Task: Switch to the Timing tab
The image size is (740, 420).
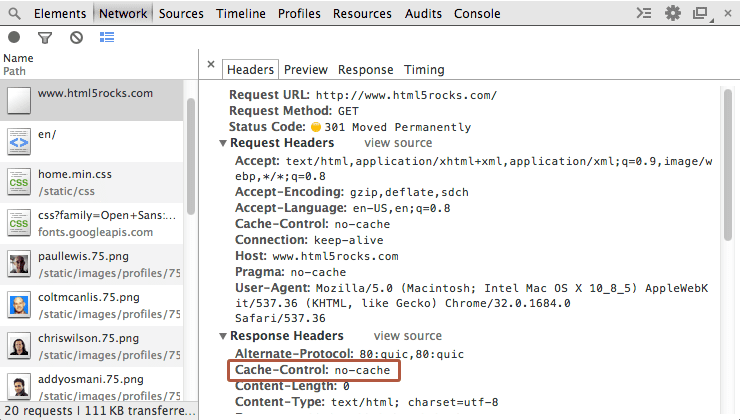Action: coord(424,70)
